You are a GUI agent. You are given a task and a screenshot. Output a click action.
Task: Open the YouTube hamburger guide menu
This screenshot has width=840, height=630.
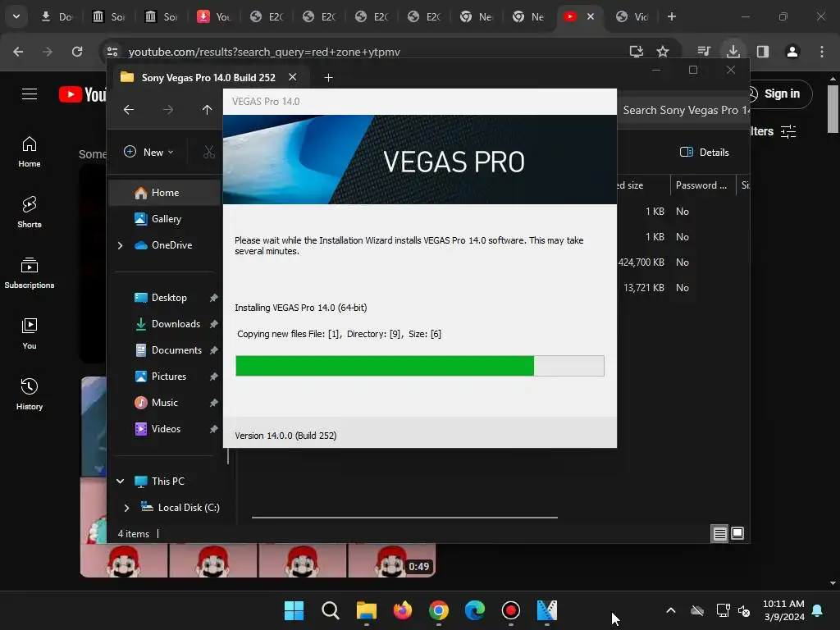pos(30,94)
